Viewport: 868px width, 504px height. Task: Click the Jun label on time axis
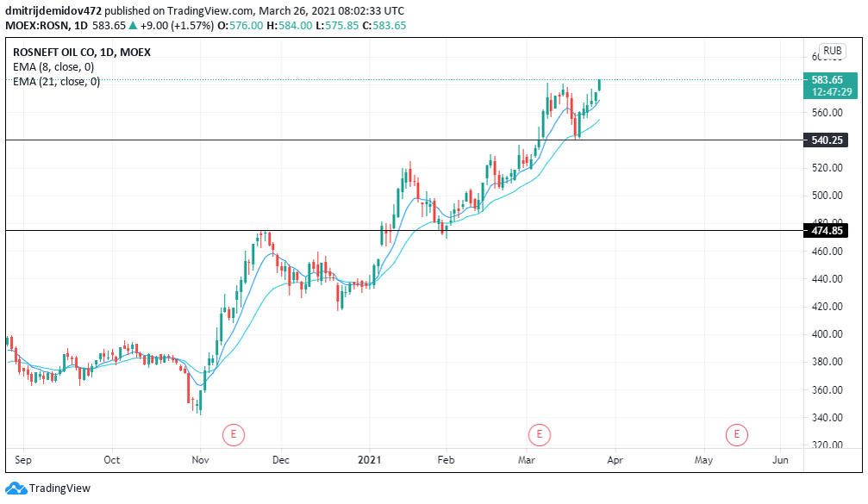pyautogui.click(x=780, y=460)
